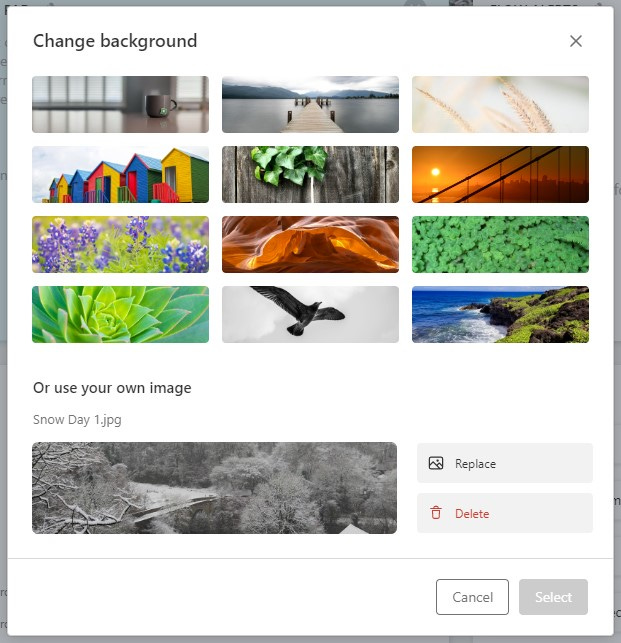Click the red trash can icon
Image resolution: width=621 pixels, height=643 pixels.
pos(436,513)
